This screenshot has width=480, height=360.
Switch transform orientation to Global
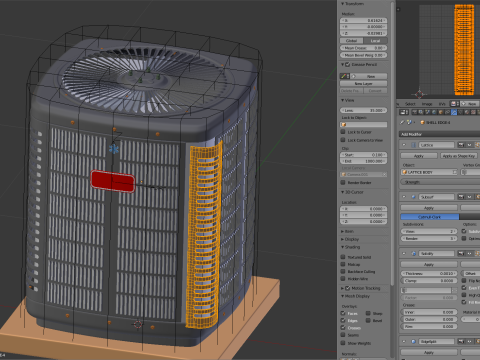pyautogui.click(x=352, y=41)
